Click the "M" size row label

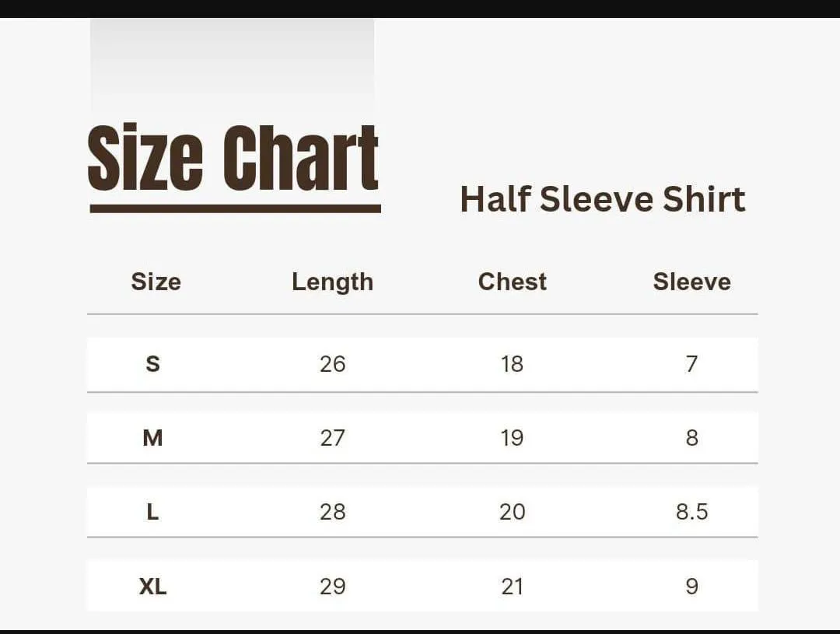click(x=153, y=438)
